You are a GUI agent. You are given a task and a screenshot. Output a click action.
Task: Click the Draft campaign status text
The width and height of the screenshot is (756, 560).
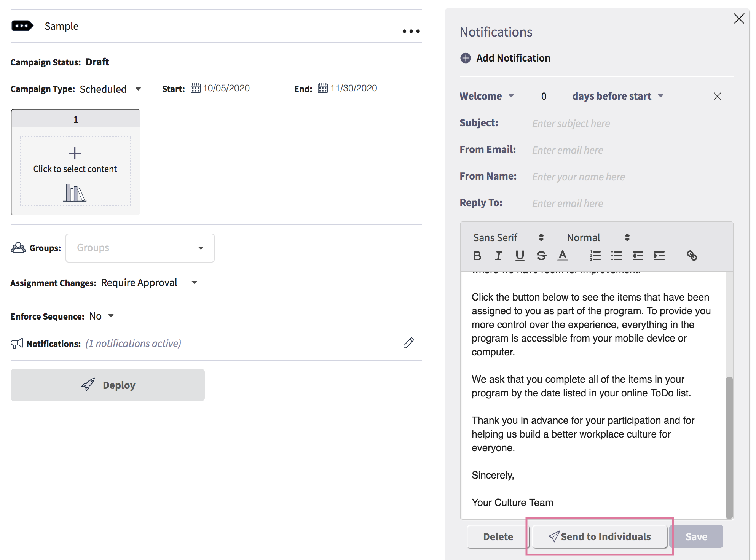[97, 62]
